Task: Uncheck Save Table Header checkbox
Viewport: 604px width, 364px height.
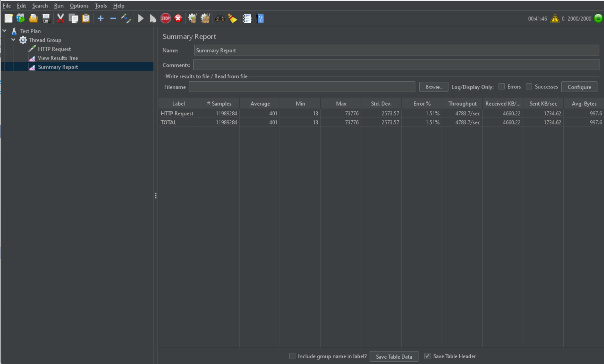Action: point(427,356)
